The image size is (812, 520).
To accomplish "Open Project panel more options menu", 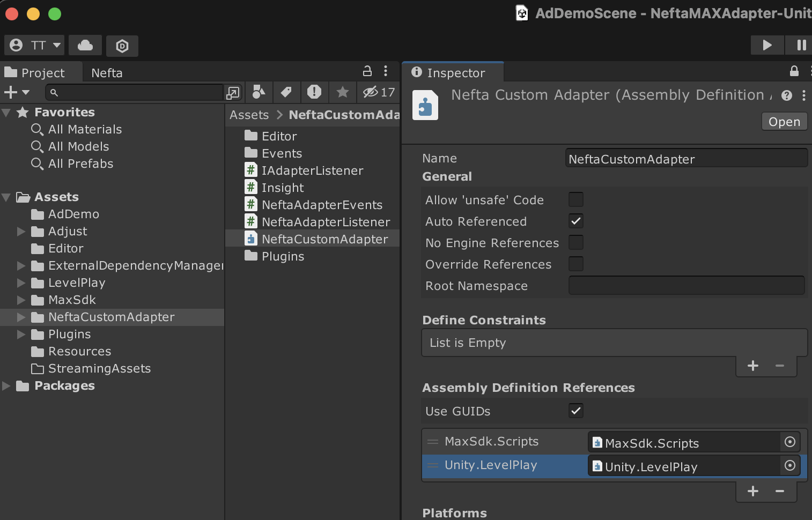I will click(x=386, y=71).
